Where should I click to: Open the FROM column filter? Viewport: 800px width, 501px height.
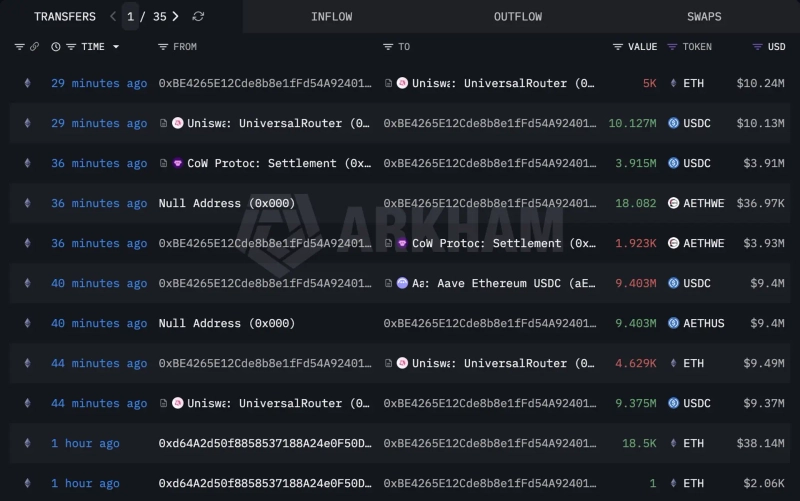coord(163,47)
